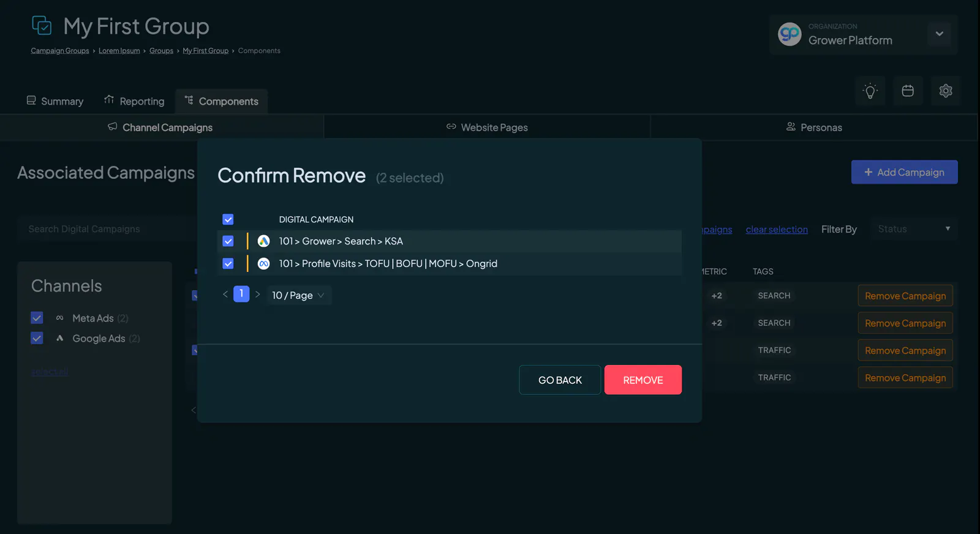
Task: Open Groups breadcrumb link
Action: [161, 51]
